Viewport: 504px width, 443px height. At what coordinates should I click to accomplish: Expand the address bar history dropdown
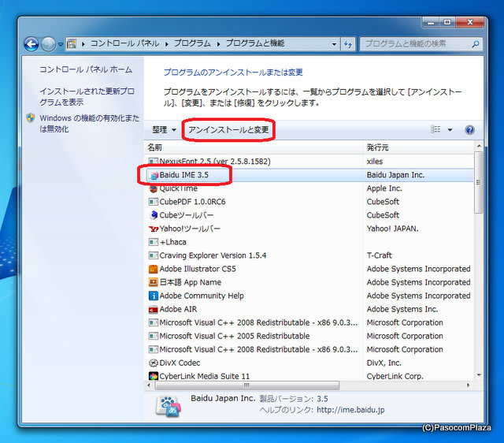pos(334,44)
